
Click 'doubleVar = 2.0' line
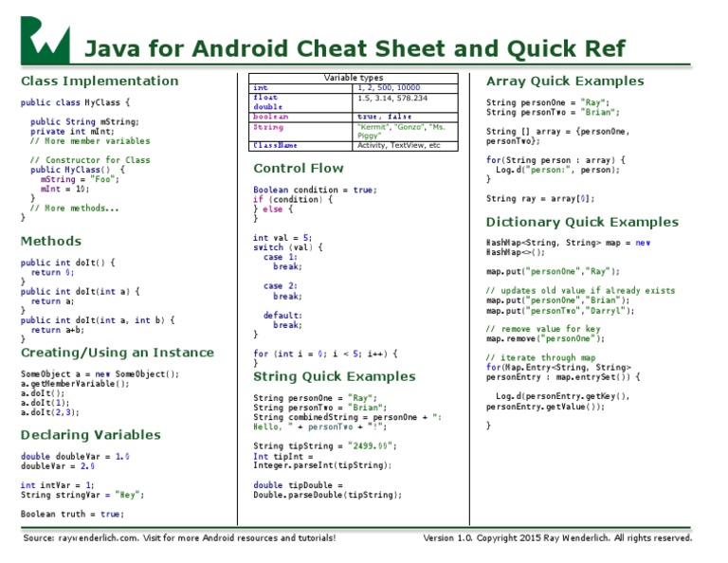(58, 466)
